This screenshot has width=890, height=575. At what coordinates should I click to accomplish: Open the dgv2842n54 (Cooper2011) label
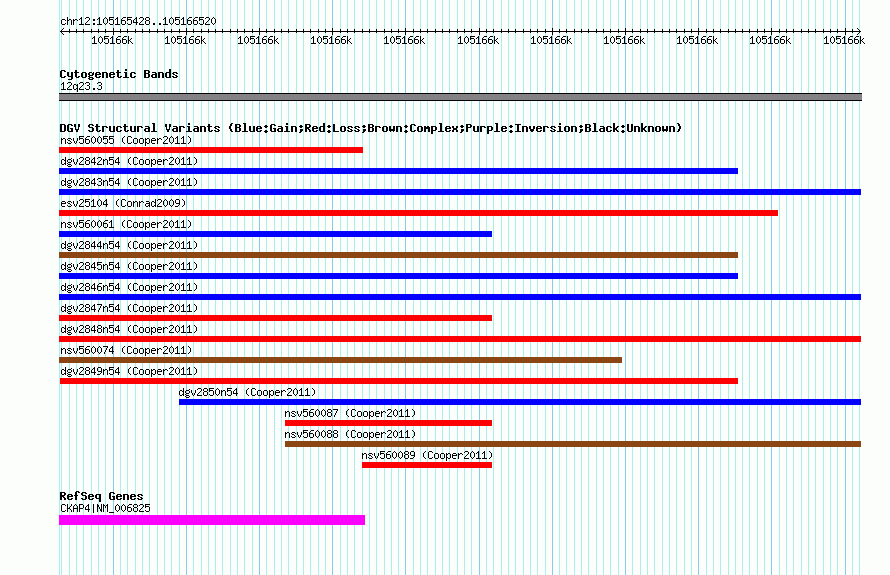tap(129, 161)
